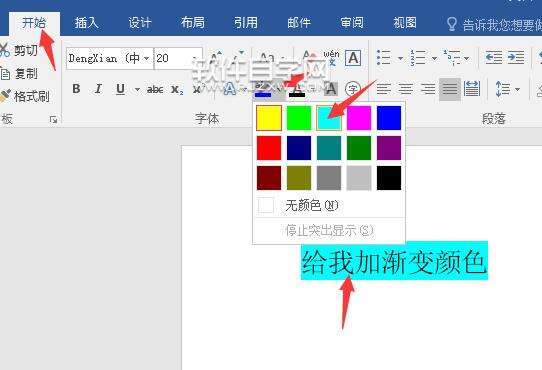Image resolution: width=542 pixels, height=370 pixels.
Task: Toggle Underline formatting
Action: (120, 89)
